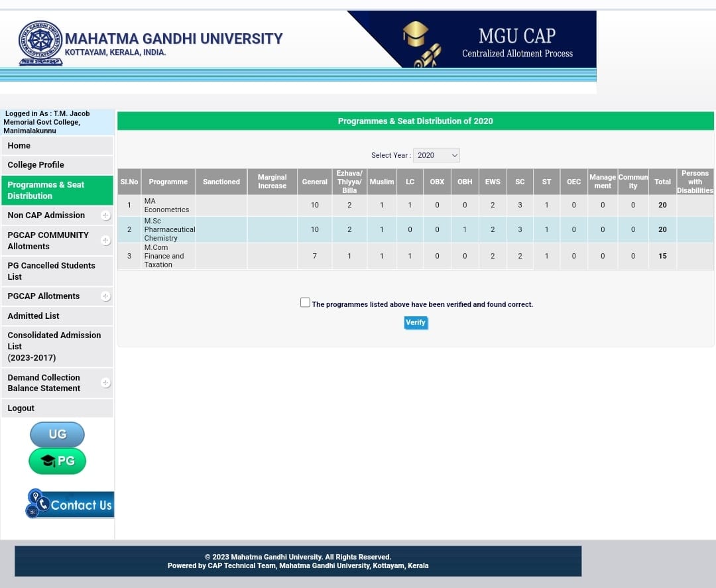Select the M.Sc Pharmaceutical Chemistry row
The width and height of the screenshot is (716, 588).
[416, 229]
